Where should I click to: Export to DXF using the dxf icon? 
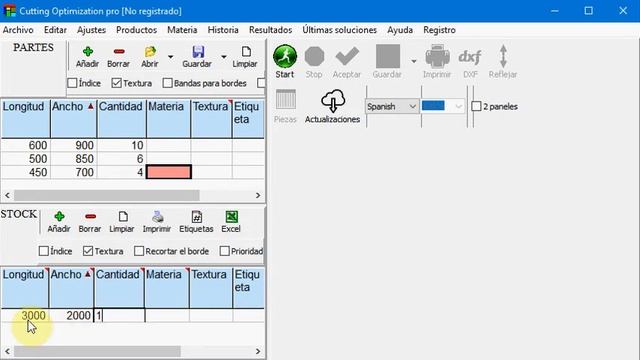470,61
